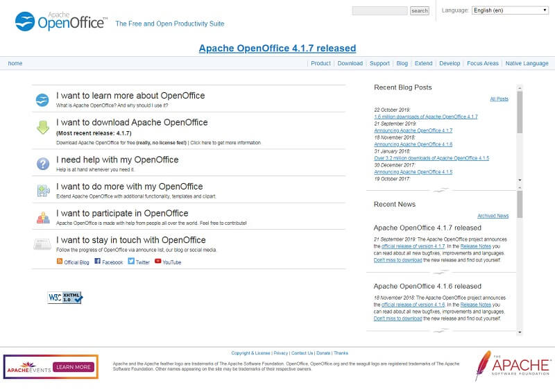Open Copyright & License footer link

click(x=250, y=353)
